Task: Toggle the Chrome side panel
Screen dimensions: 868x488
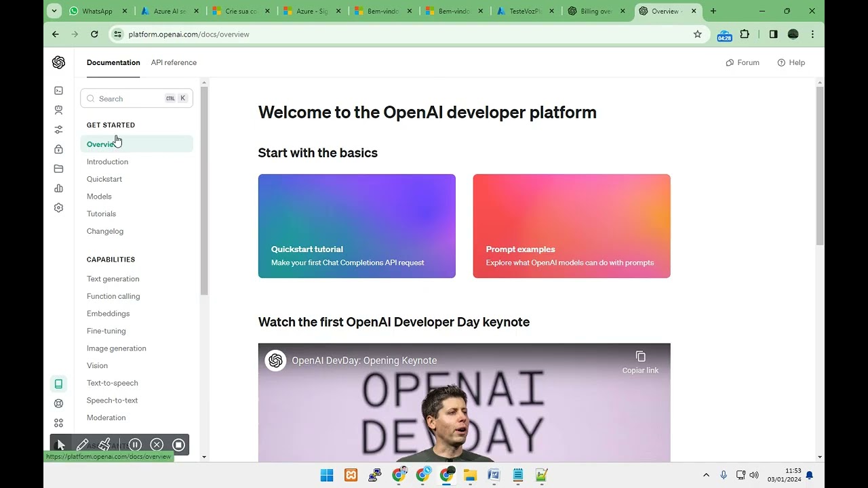Action: 773,34
